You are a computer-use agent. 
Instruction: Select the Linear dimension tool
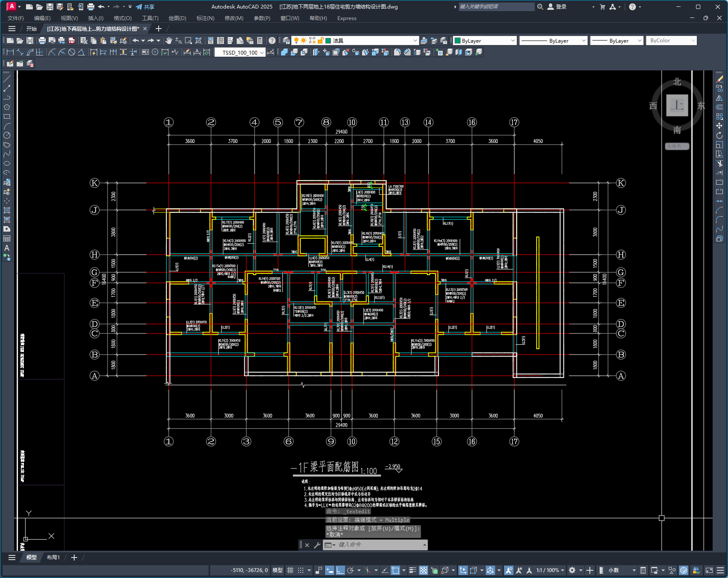(10, 52)
